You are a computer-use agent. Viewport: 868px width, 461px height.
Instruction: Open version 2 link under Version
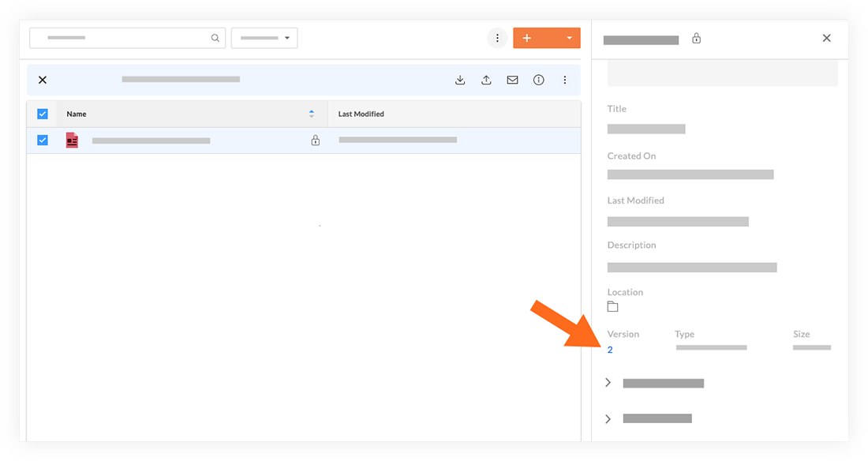coord(610,350)
